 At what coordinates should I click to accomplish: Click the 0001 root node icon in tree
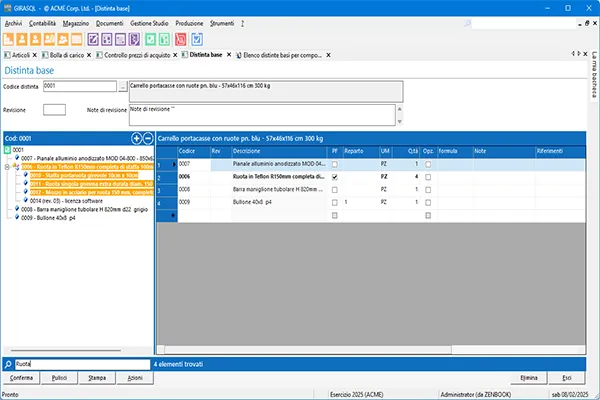(7, 150)
